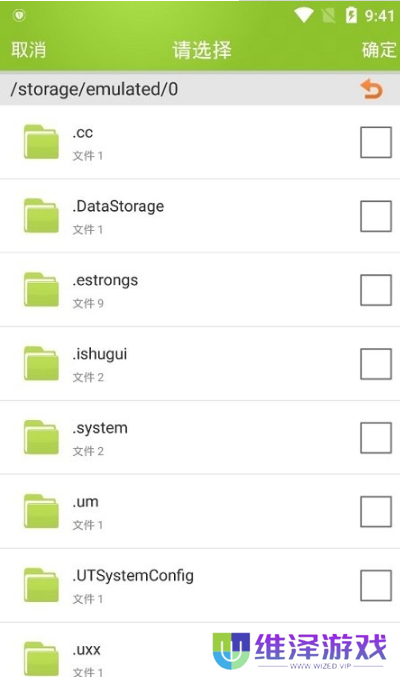Screen dimensions: 400x677
Task: Open the .system folder icon
Action: pos(41,437)
